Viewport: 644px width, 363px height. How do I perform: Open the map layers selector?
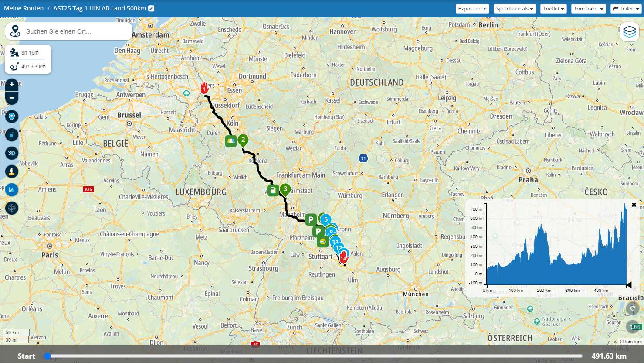point(629,32)
